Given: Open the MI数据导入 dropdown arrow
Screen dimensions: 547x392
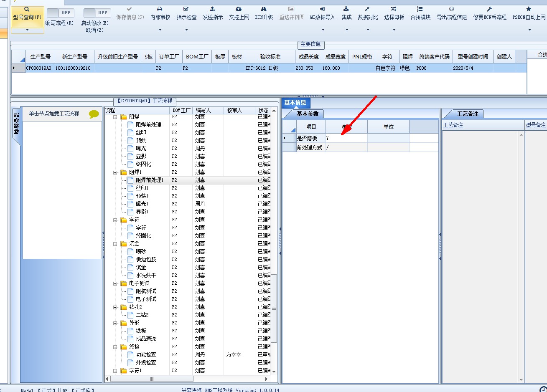Looking at the screenshot, I should pyautogui.click(x=323, y=30).
